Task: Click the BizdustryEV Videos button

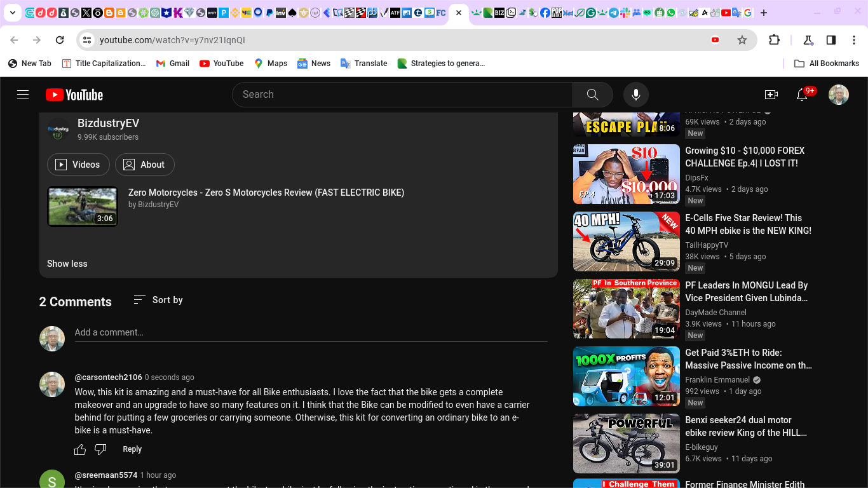Action: tap(78, 165)
